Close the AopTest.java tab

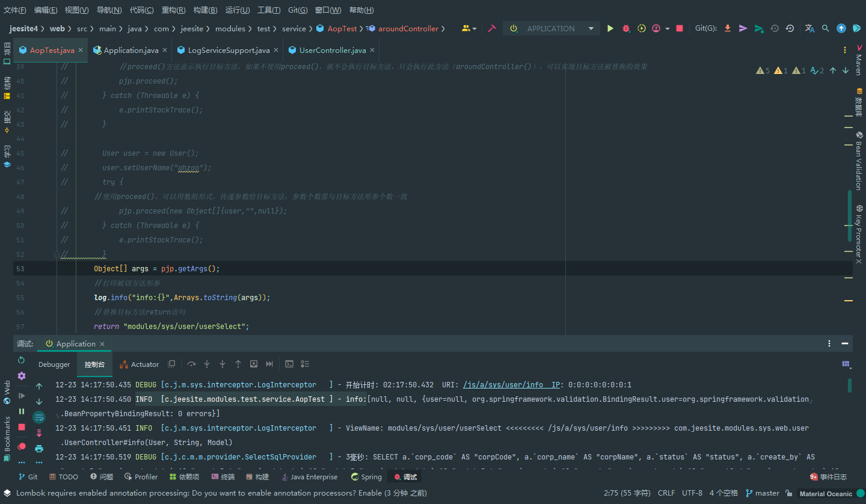click(x=80, y=50)
